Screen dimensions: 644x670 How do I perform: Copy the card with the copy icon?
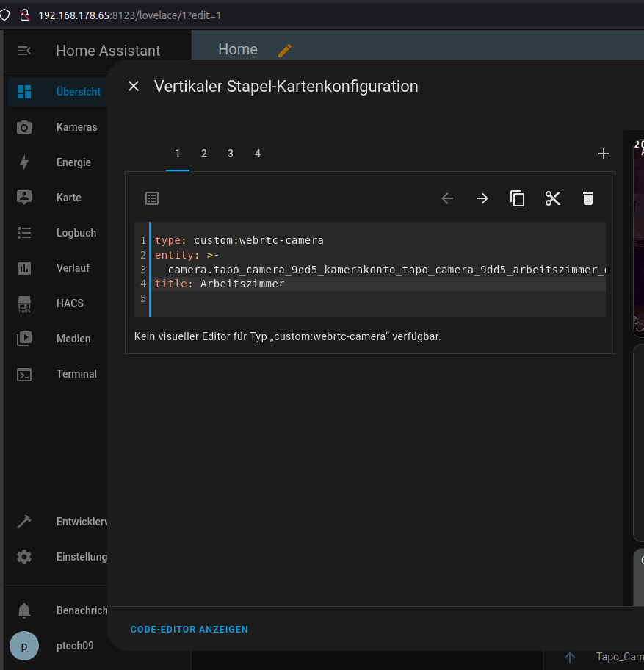coord(517,198)
